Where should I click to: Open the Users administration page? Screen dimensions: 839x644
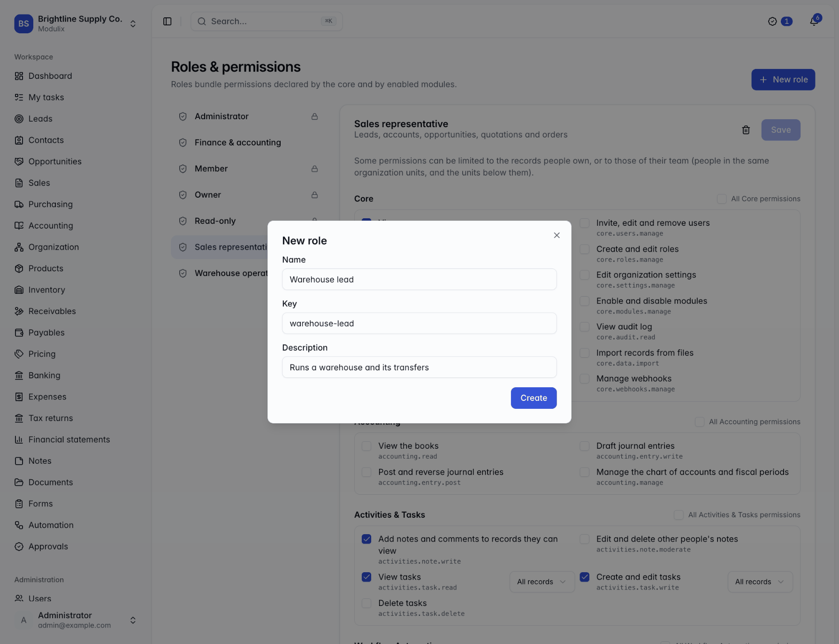coord(76,598)
